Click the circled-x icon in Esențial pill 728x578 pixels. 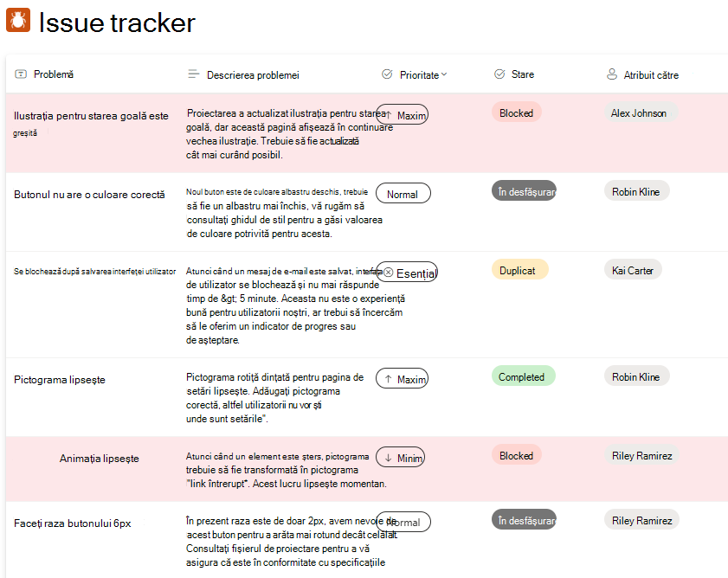388,273
